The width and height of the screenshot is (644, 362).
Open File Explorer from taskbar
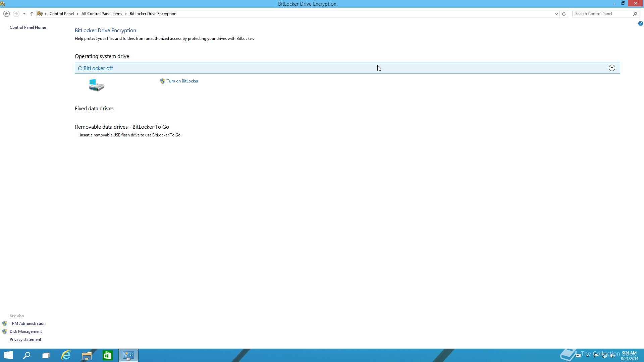[x=87, y=355]
